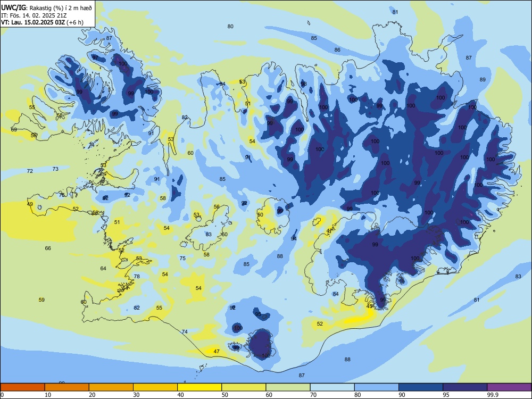Click the 'UWC/IG: Rakastig (%) í 2 m hæð' title
The height and width of the screenshot is (399, 532).
click(46, 7)
